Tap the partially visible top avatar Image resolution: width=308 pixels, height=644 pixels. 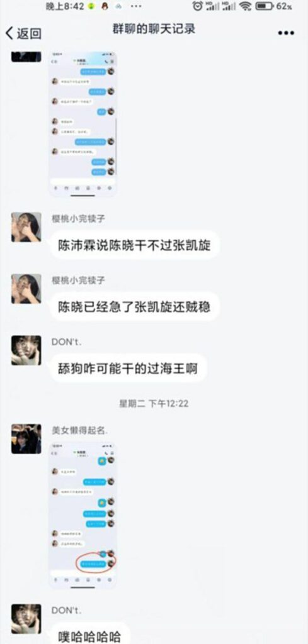(x=26, y=57)
